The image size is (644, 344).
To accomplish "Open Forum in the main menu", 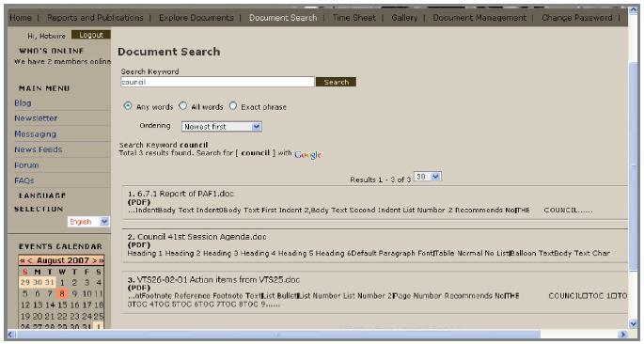I will (x=26, y=165).
